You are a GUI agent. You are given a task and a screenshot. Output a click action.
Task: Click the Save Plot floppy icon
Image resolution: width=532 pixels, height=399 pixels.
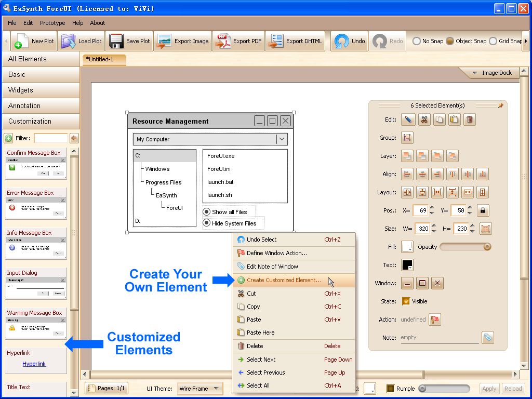click(116, 41)
